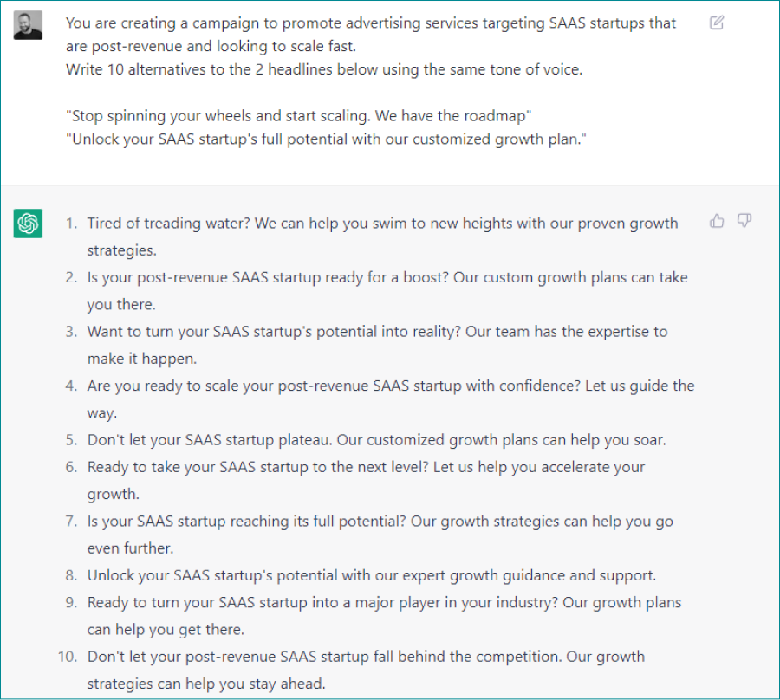Click response item 10 about falling behind competition
The image size is (780, 700).
coord(366,657)
